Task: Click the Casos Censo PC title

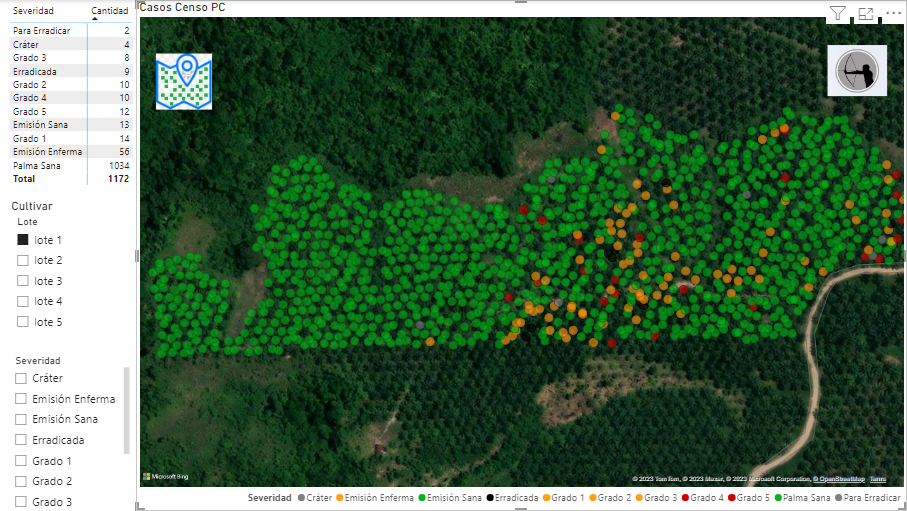Action: (x=182, y=8)
